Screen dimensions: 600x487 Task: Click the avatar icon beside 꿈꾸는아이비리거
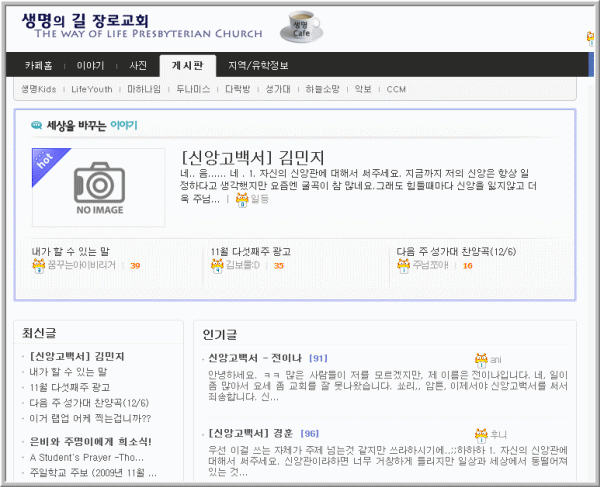pos(39,265)
